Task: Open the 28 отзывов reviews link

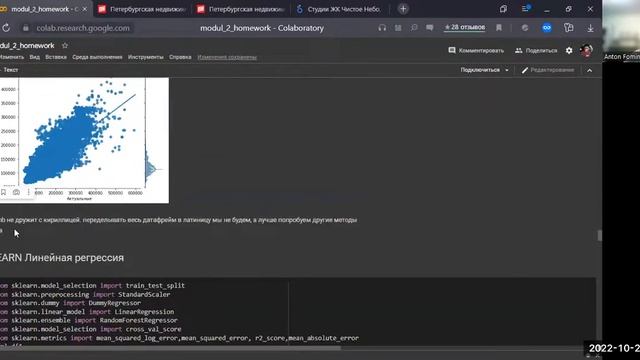Action: click(465, 27)
